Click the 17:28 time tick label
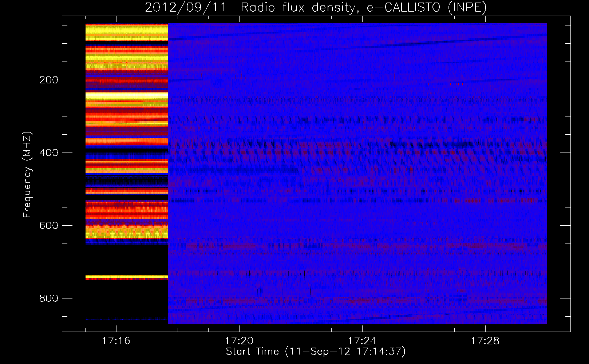The height and width of the screenshot is (364, 589). pyautogui.click(x=485, y=341)
